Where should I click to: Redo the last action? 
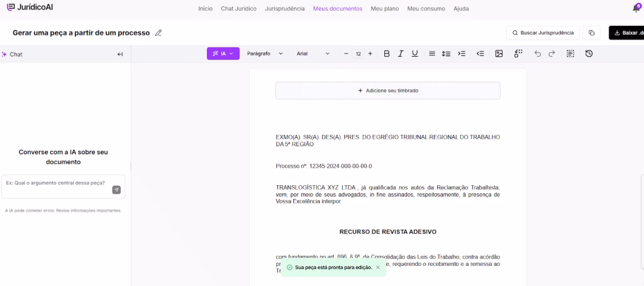[552, 54]
